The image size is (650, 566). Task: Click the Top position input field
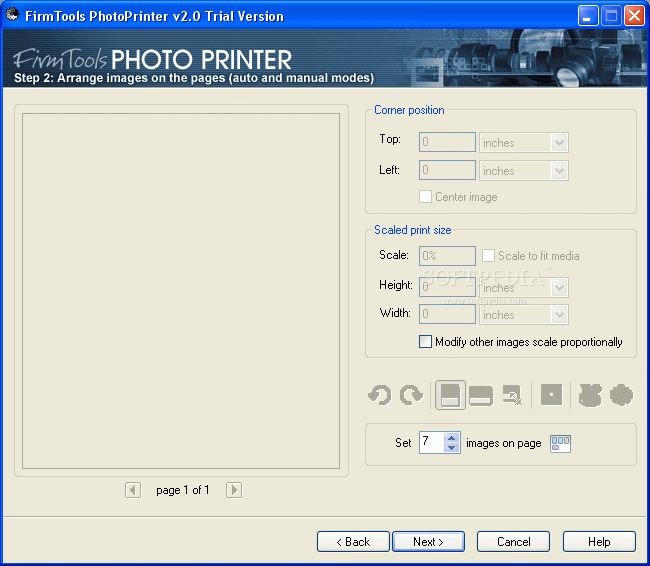click(447, 142)
